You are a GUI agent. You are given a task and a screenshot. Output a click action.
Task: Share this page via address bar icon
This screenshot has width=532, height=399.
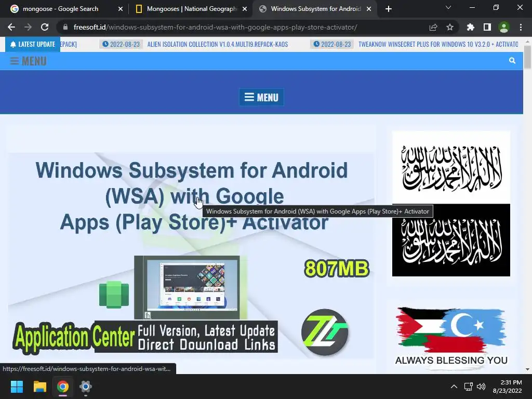tap(433, 27)
